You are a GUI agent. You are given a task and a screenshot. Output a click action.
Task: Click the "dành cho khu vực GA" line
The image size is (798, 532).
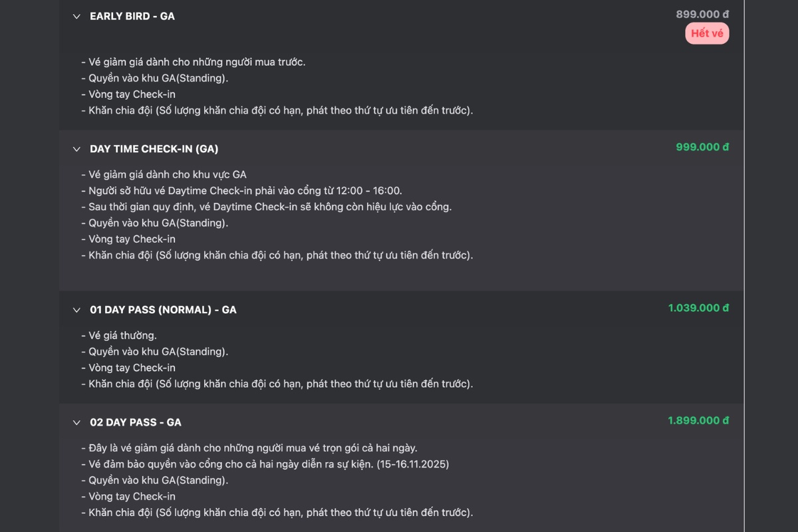[164, 175]
